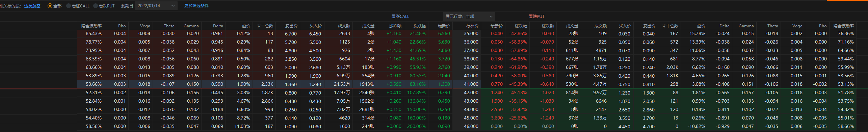
Task: Select strike price 44.000 row
Action: (x=471, y=109)
